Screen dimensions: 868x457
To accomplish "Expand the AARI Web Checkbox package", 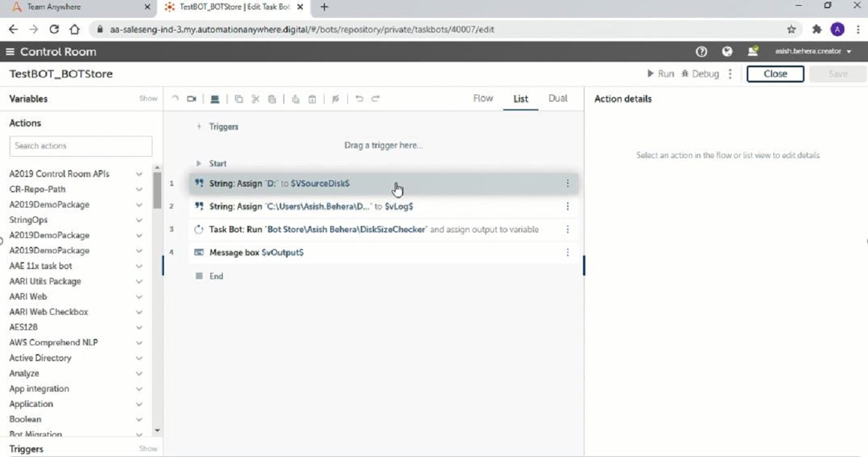I will coord(139,312).
